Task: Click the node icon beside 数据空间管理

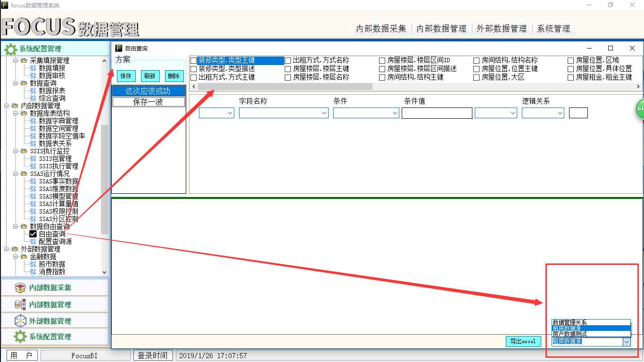Action: [x=33, y=128]
